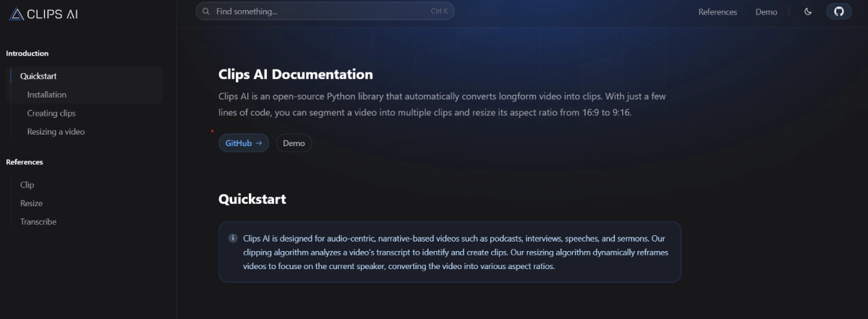
Task: Open References in the top navigation bar
Action: click(x=718, y=12)
